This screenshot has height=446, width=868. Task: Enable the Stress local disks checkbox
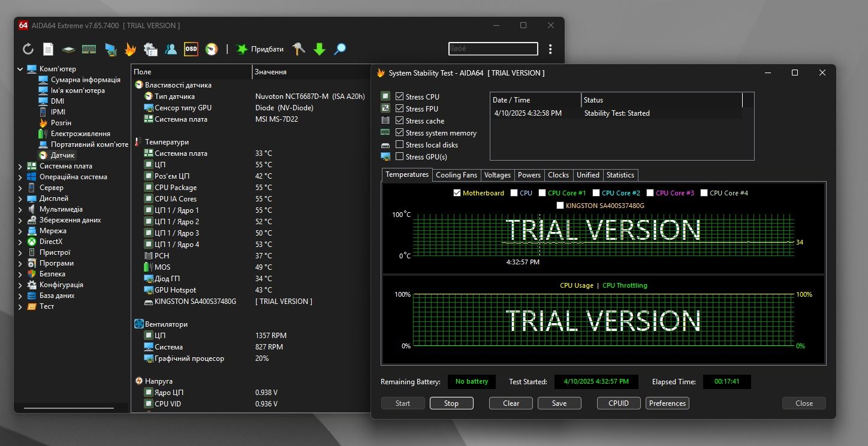(x=400, y=144)
